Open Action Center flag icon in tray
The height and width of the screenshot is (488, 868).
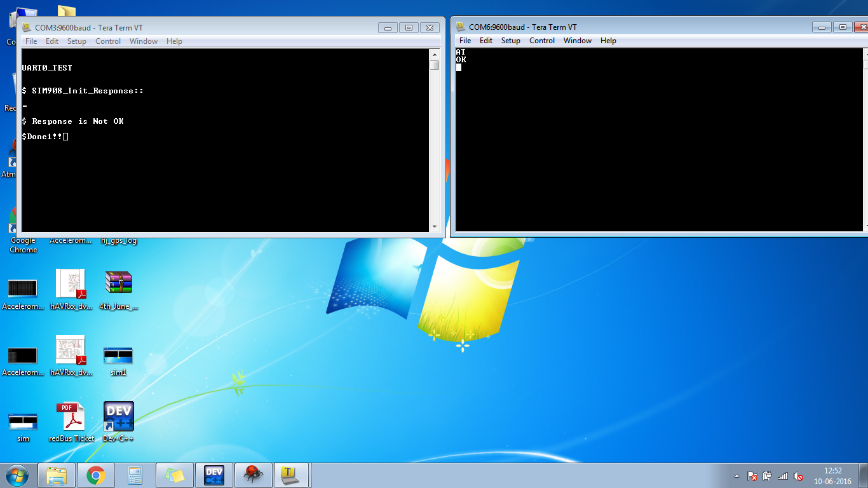pyautogui.click(x=752, y=476)
